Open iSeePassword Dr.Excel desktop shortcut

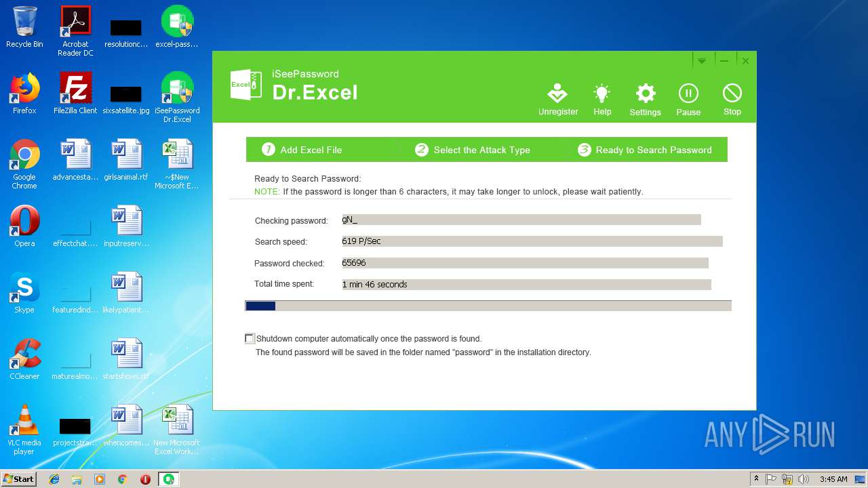click(177, 98)
